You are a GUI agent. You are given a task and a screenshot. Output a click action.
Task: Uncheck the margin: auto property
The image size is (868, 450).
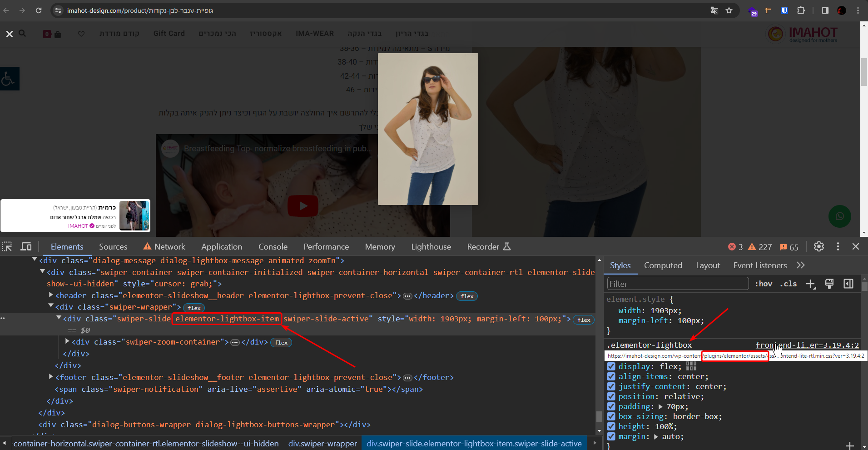(611, 436)
